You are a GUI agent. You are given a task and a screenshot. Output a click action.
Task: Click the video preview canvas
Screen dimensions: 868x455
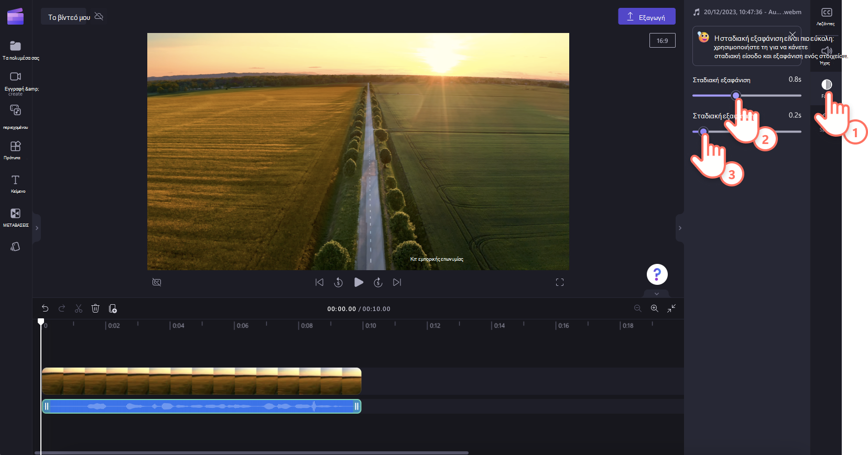pyautogui.click(x=358, y=151)
